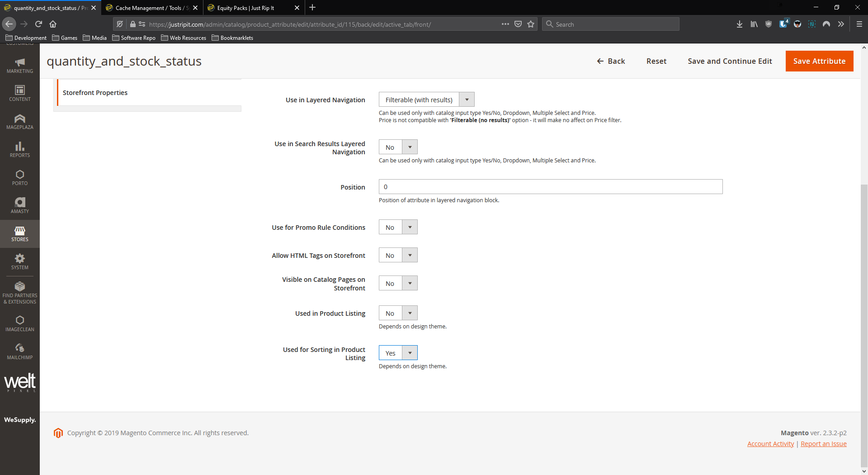Click Save and Continue Edit
Screen dimensions: 868x475
pyautogui.click(x=730, y=61)
